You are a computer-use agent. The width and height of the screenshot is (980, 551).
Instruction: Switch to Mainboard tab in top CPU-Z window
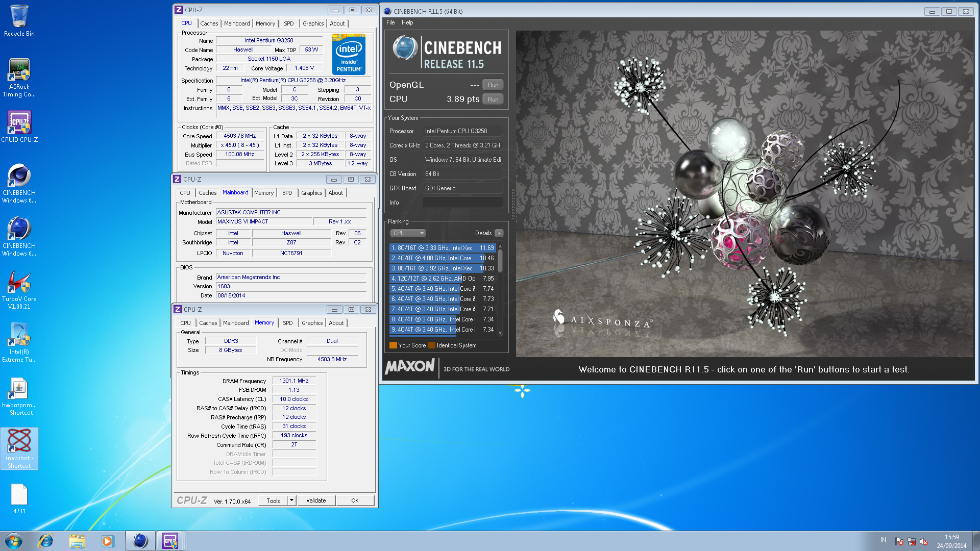[237, 23]
